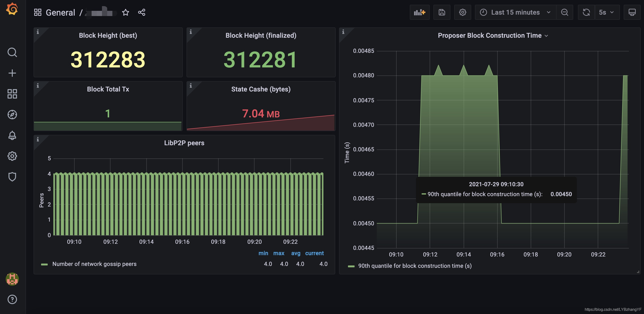Open the Alerting bell icon
Screen dimensions: 644x314
point(12,135)
